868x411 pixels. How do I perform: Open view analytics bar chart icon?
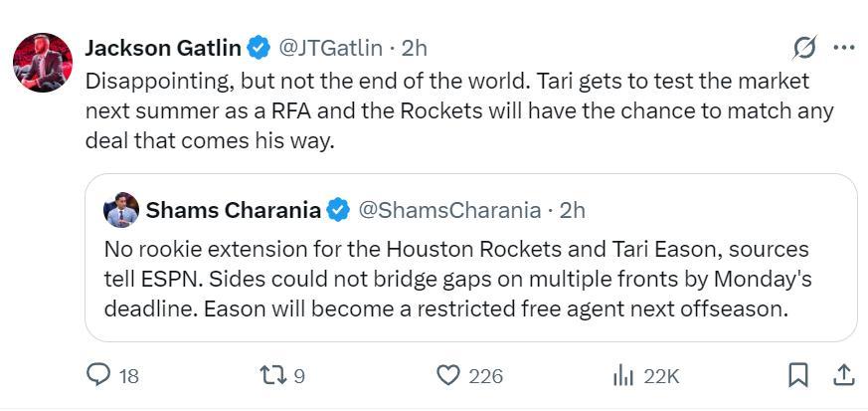point(623,374)
